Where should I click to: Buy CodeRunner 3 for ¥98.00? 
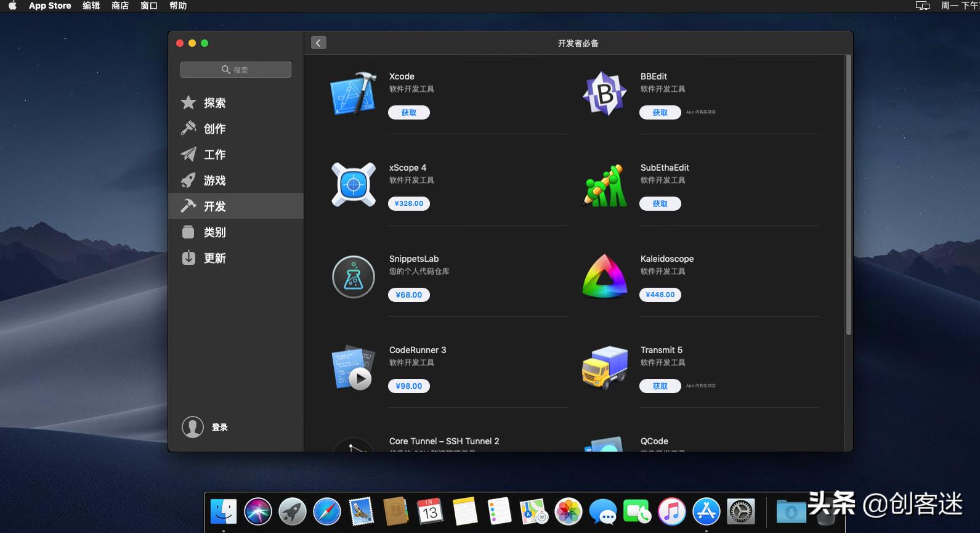[409, 386]
